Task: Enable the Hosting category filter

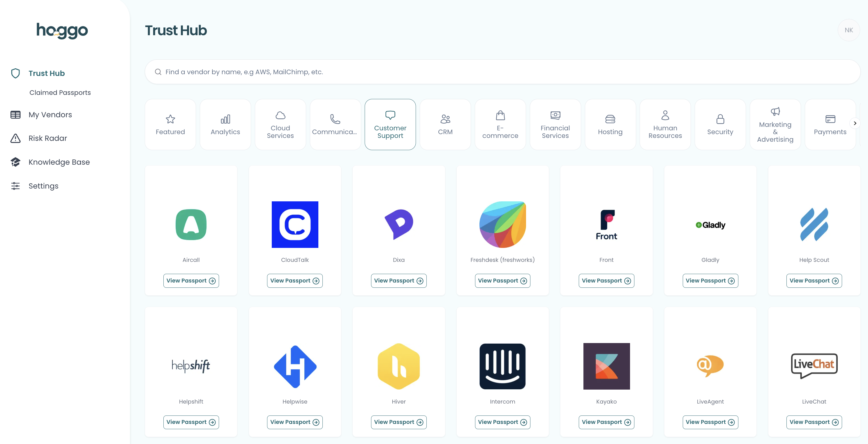Action: 610,124
